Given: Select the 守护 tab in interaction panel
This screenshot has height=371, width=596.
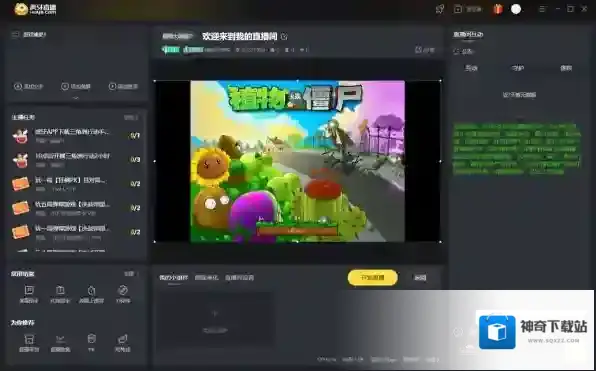Looking at the screenshot, I should click(518, 68).
